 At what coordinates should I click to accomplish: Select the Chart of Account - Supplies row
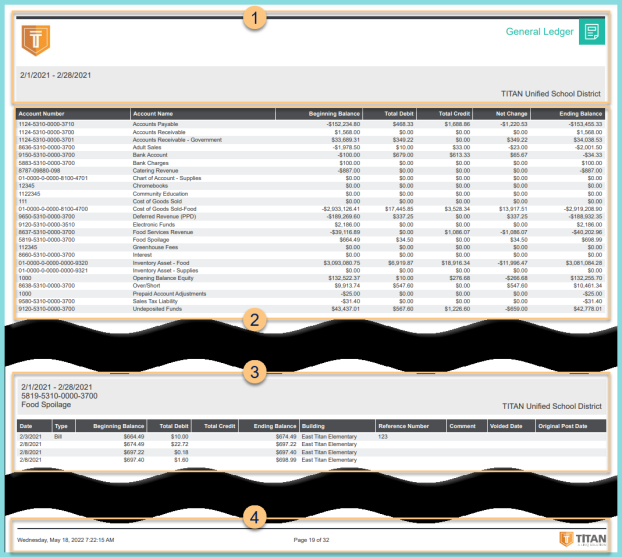pos(167,178)
